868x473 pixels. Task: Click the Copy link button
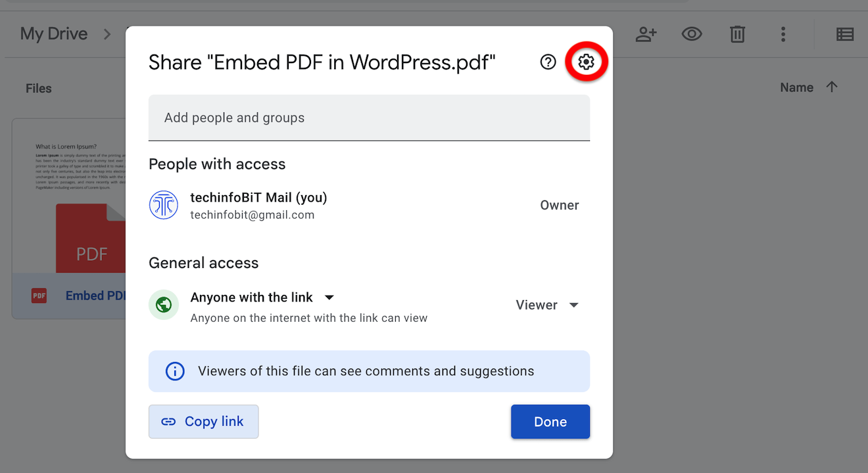(203, 422)
